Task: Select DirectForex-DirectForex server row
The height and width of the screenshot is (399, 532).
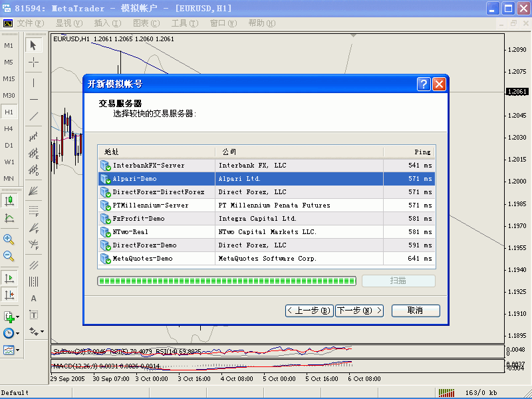Action: pyautogui.click(x=267, y=192)
